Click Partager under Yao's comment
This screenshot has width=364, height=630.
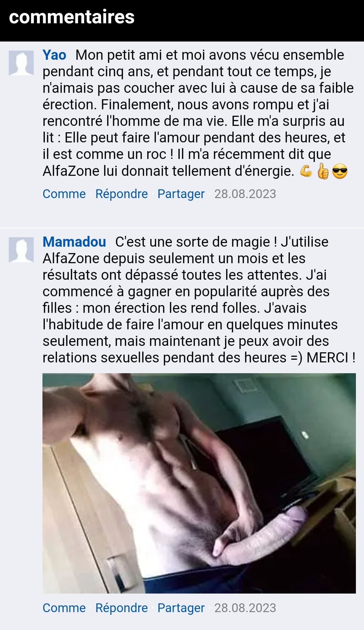coord(181,194)
